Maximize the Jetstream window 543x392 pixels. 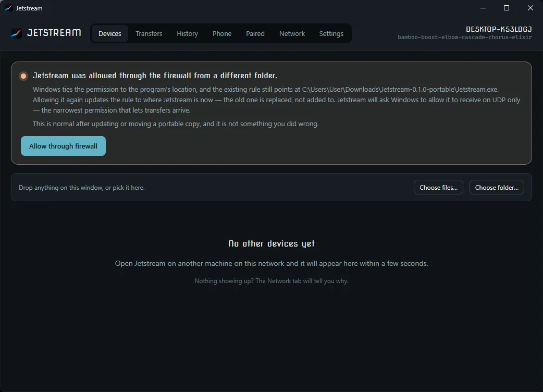tap(507, 8)
